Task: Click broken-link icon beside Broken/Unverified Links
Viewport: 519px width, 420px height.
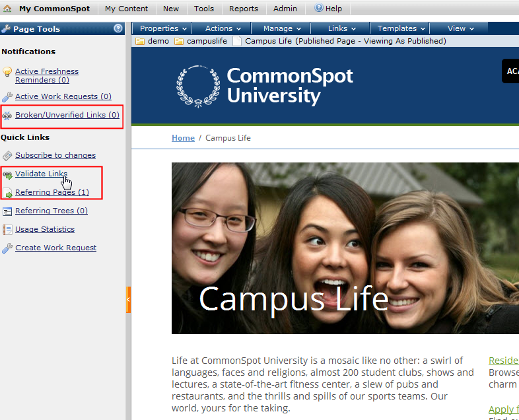Action: pos(7,116)
